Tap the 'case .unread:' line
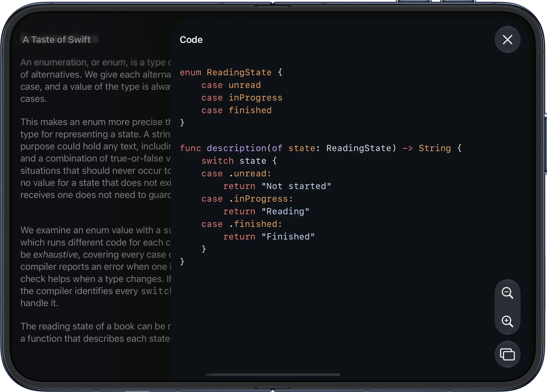This screenshot has height=392, width=547. coord(236,173)
